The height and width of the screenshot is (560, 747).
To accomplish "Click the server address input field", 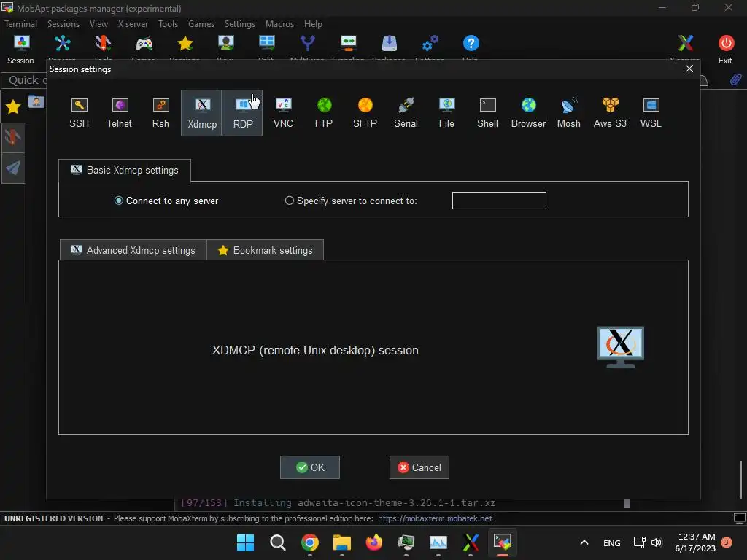I will (499, 201).
